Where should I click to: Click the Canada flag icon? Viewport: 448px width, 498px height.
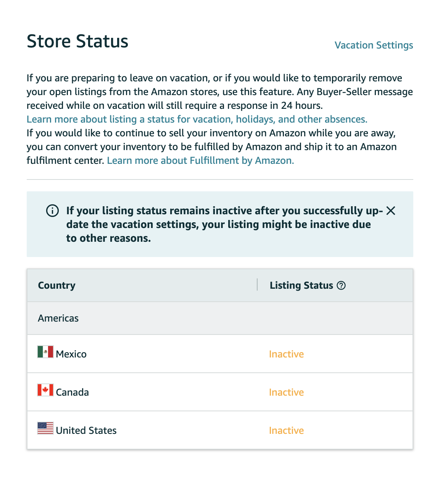(45, 390)
